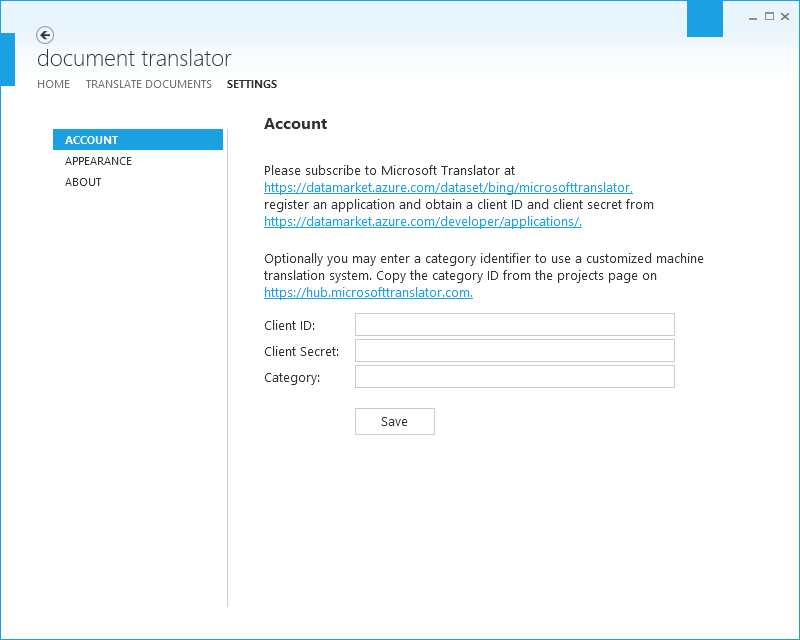Click the Account section heading

pos(296,124)
